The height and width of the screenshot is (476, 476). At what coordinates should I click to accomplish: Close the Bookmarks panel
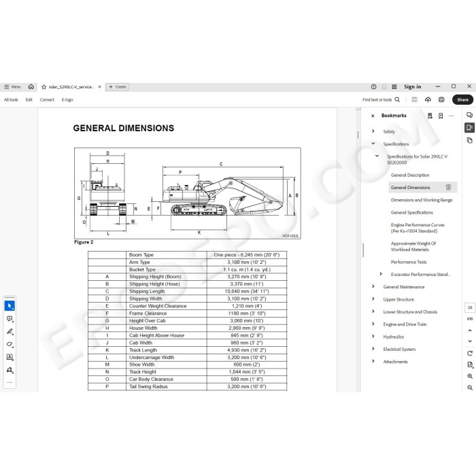(373, 116)
